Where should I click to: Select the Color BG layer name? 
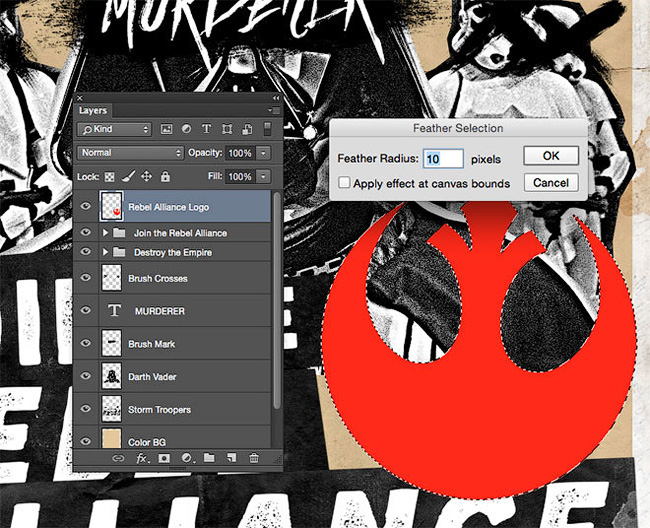pos(147,442)
